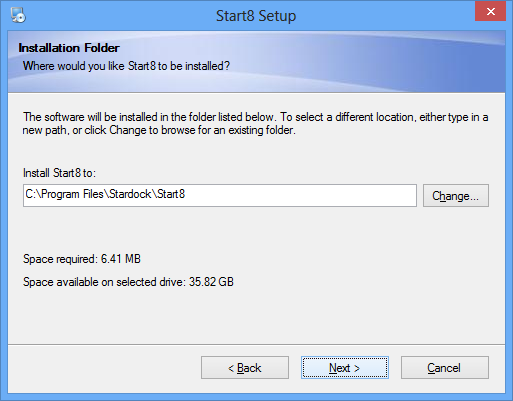Open folder browser via Change... button
The width and height of the screenshot is (513, 401).
tap(456, 196)
